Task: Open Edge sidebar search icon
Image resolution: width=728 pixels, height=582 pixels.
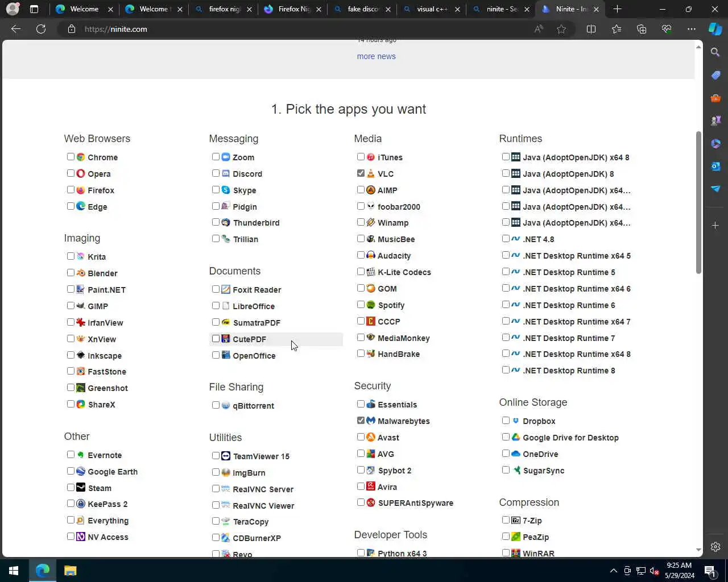Action: coord(715,52)
